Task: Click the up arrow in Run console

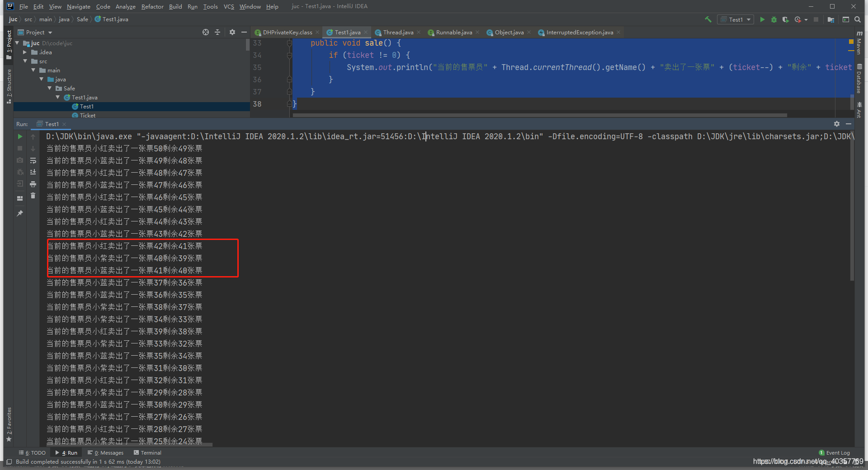Action: (x=33, y=136)
